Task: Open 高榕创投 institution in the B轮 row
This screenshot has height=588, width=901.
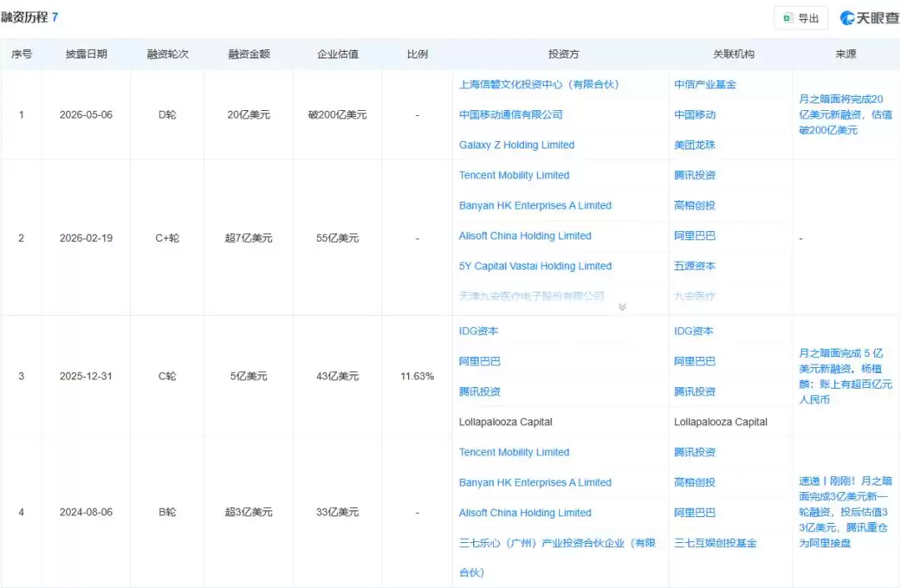Action: [694, 483]
